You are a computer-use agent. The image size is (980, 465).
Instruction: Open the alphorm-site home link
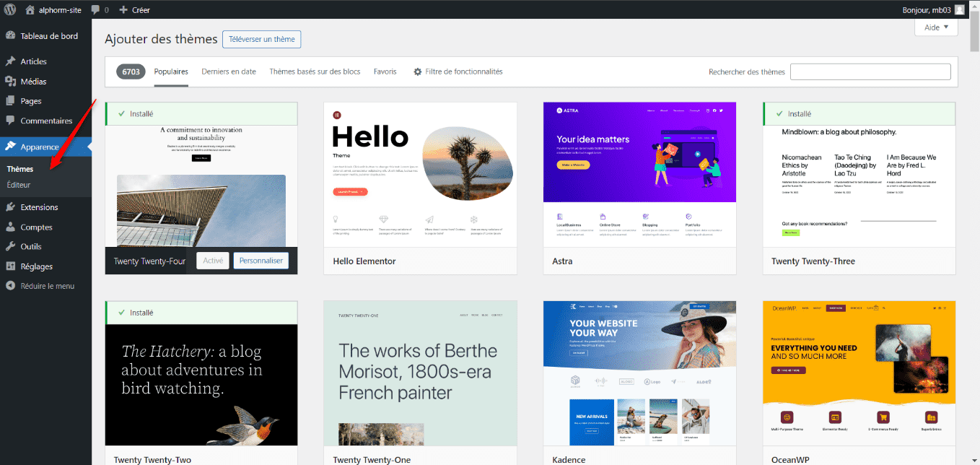pyautogui.click(x=53, y=10)
